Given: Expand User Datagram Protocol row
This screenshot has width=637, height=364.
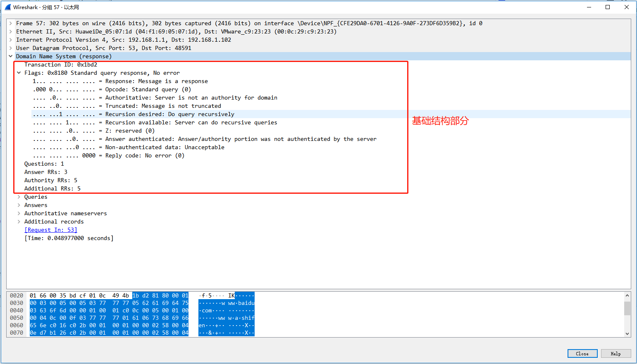Looking at the screenshot, I should [x=11, y=48].
